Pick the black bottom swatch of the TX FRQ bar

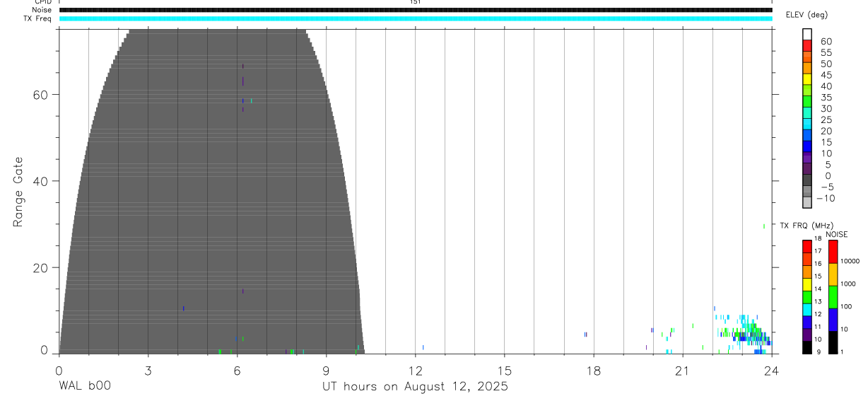807,347
